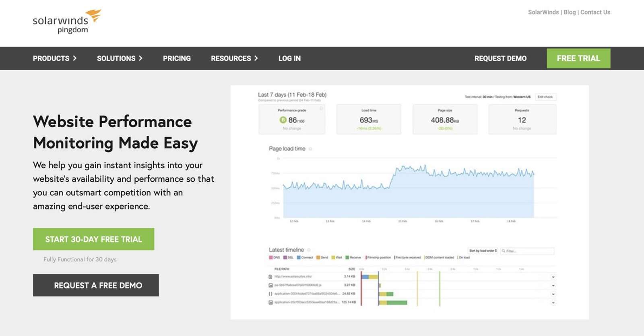The width and height of the screenshot is (644, 336).
Task: Expand the 3.27 KB timeline row
Action: (553, 285)
